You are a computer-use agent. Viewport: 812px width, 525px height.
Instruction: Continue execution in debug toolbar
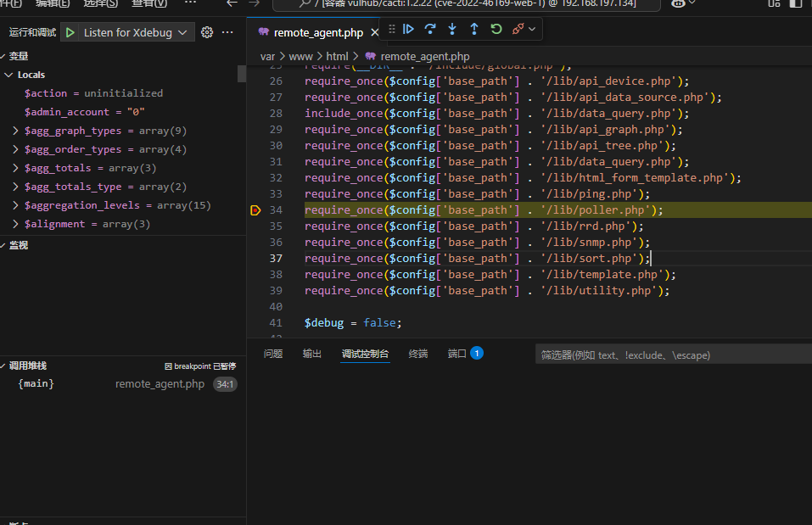pyautogui.click(x=409, y=29)
